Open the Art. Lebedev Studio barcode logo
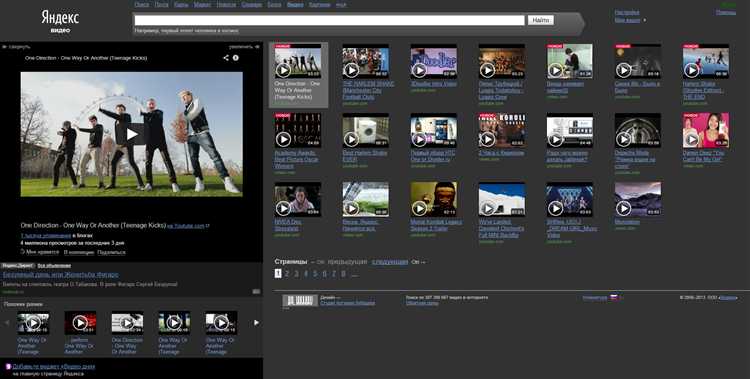Viewport: 750px width, 379px height. tap(300, 301)
